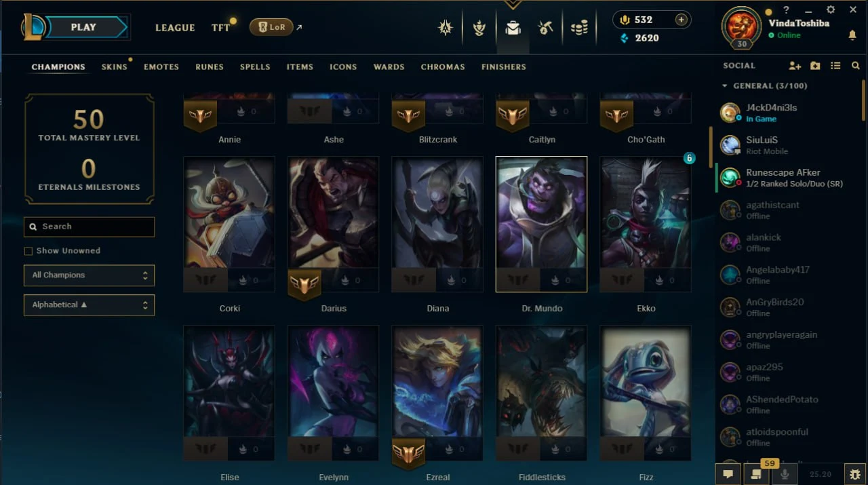Open the Alphabetical sort dropdown
Screen dimensions: 868x485
tap(89, 305)
